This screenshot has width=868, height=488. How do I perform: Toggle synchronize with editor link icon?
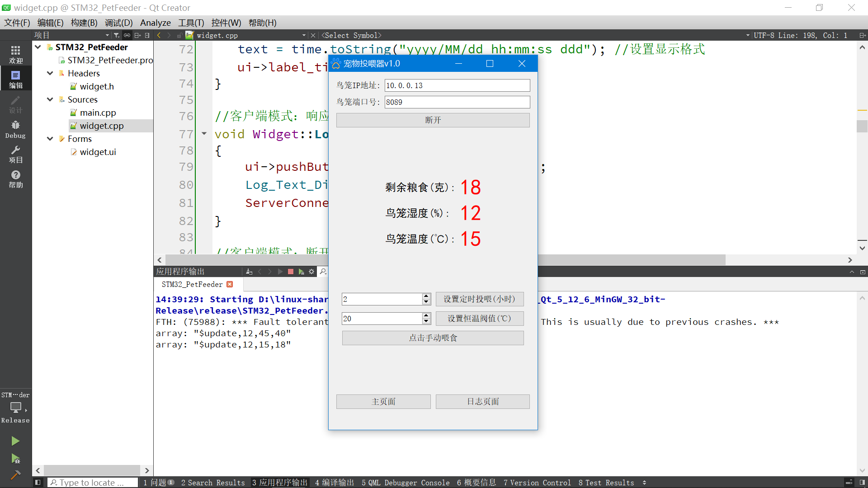tap(127, 35)
